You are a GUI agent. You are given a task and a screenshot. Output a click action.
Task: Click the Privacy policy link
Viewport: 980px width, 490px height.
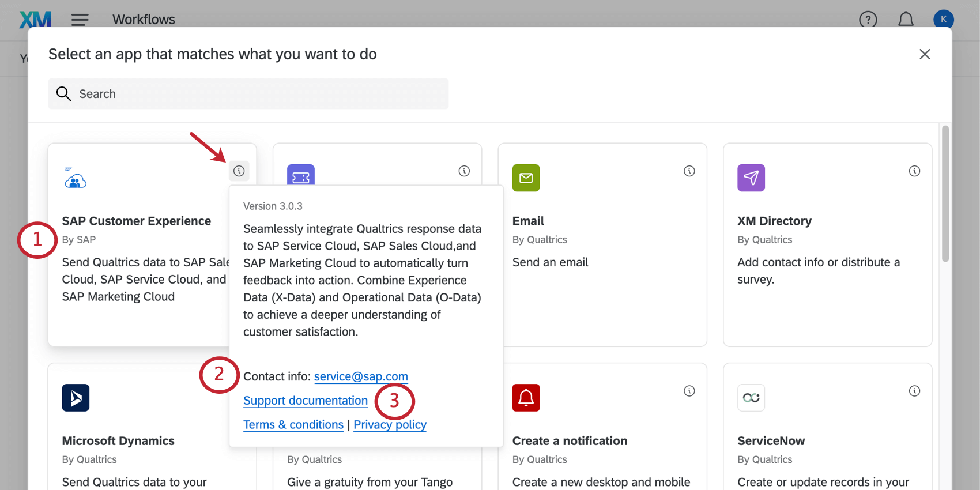click(x=390, y=425)
